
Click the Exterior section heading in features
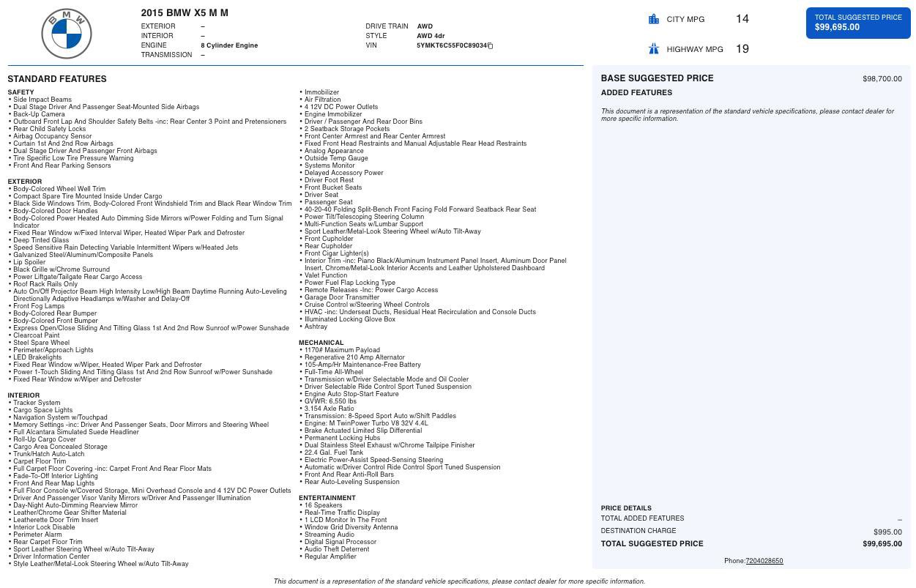coord(25,182)
